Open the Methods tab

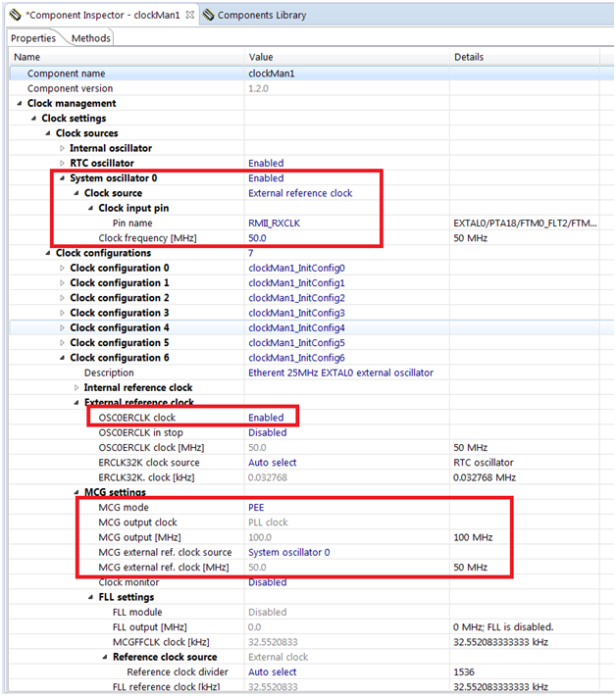(x=90, y=38)
